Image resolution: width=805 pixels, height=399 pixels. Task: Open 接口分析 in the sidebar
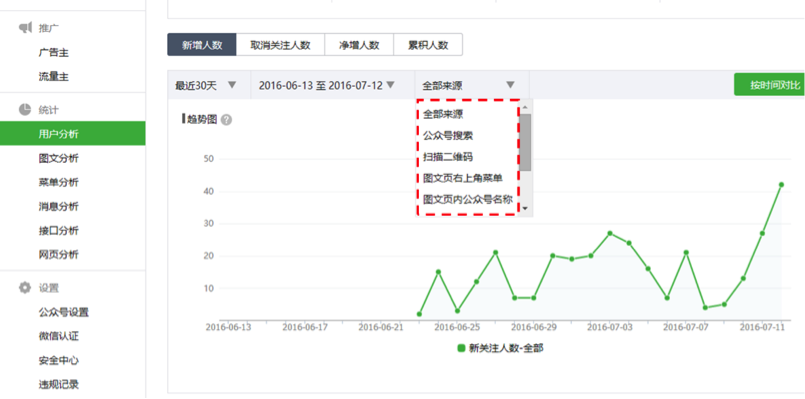pyautogui.click(x=59, y=231)
